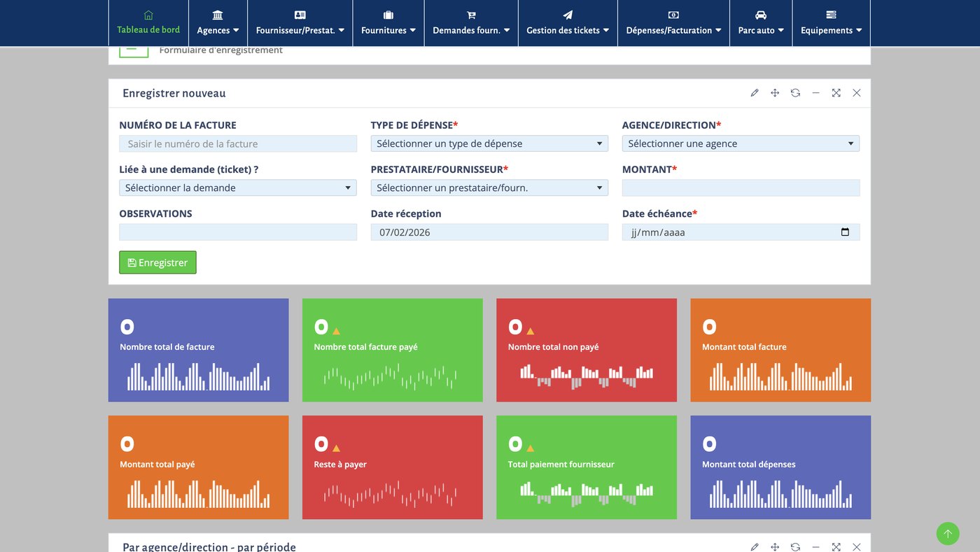Click the Demandes fourn. cart icon

pos(471,15)
